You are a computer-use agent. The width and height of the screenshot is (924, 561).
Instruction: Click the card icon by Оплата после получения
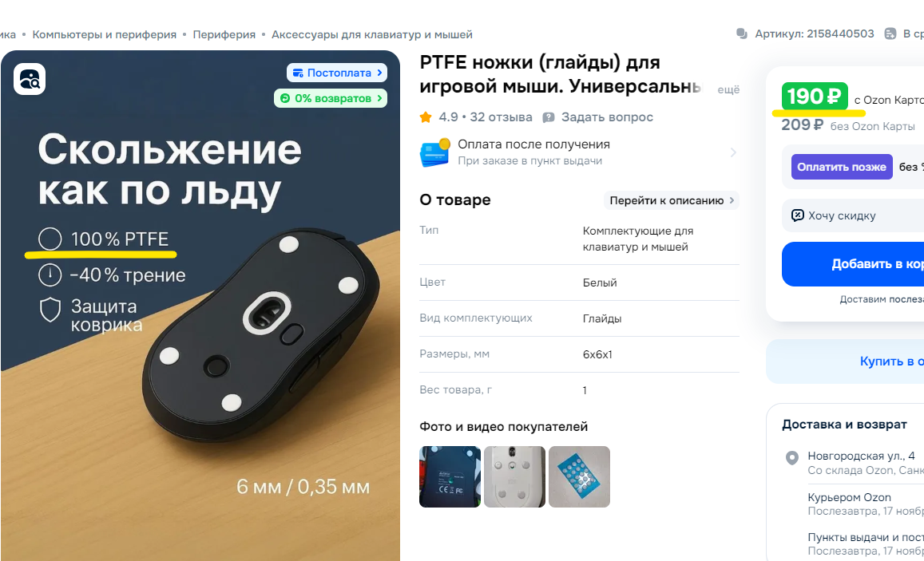point(435,152)
